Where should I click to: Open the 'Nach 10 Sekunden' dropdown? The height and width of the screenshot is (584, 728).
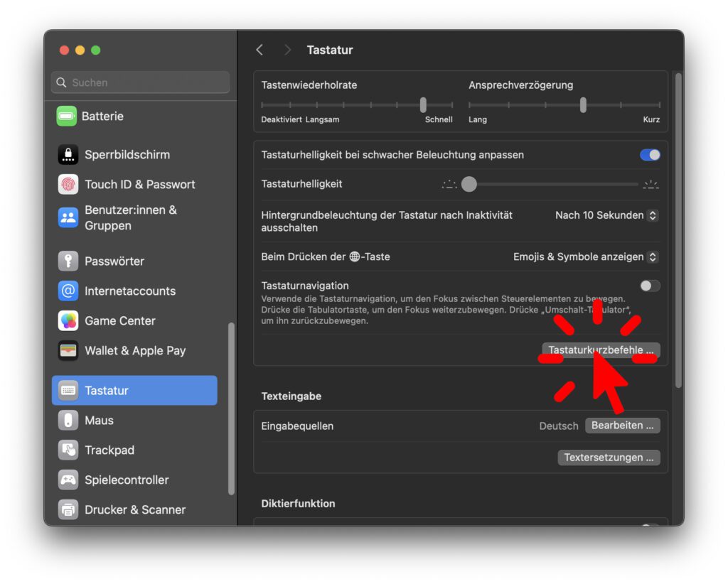(606, 215)
